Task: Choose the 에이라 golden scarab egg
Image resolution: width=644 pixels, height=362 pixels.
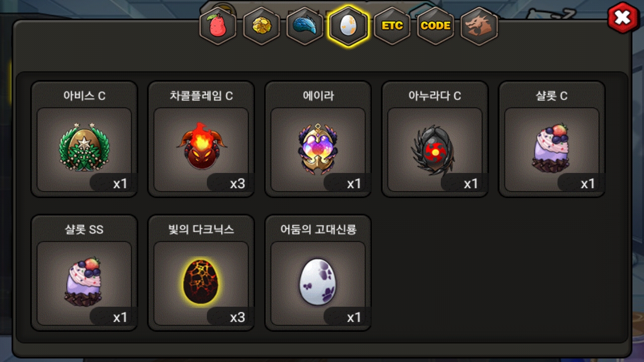Action: [x=318, y=139]
